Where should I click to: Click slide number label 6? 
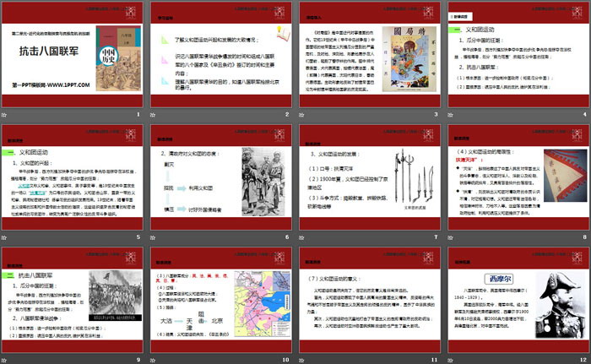(287, 236)
